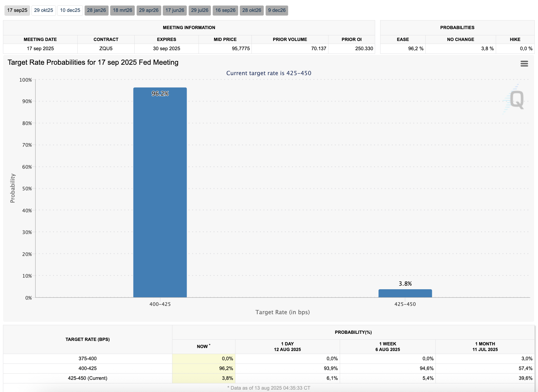Choose the 29 apr26 meeting tab

click(x=149, y=10)
